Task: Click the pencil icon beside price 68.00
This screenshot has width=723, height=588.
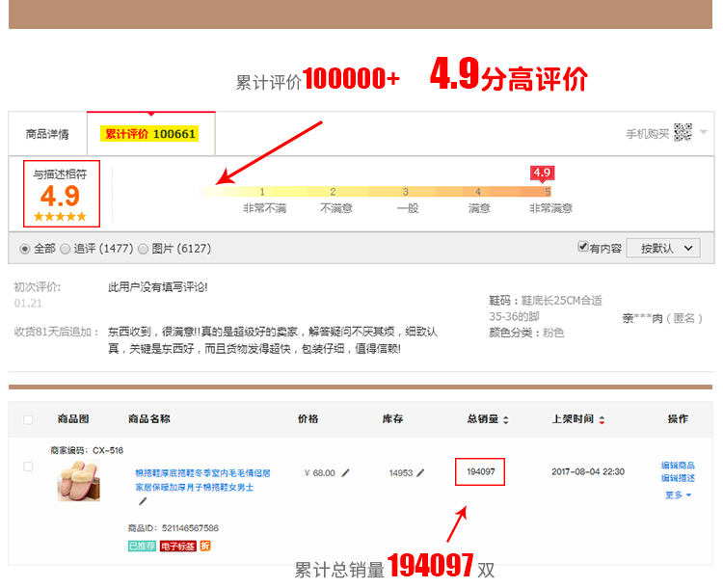Action: point(346,472)
